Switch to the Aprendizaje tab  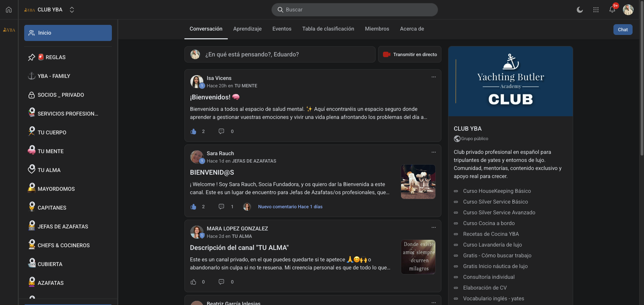247,29
